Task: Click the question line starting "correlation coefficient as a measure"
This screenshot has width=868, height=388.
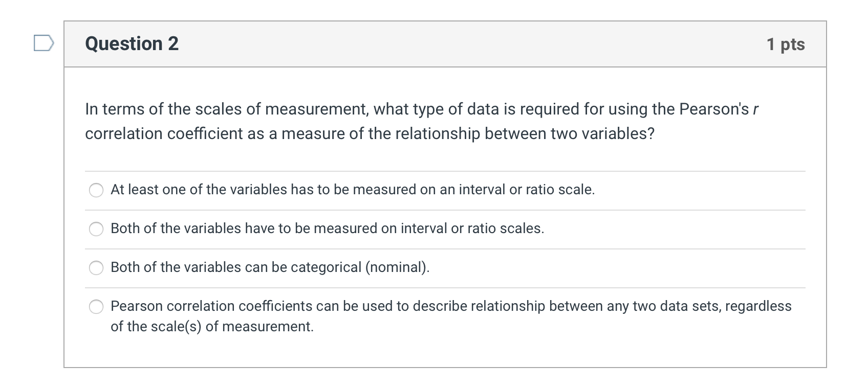Action: 370,134
